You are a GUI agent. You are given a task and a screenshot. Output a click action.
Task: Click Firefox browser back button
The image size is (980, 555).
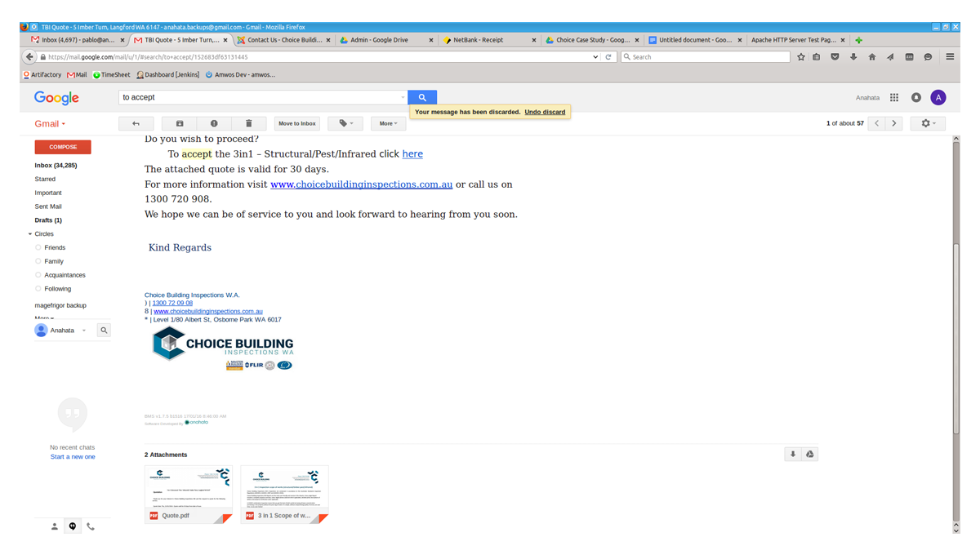pyautogui.click(x=30, y=57)
